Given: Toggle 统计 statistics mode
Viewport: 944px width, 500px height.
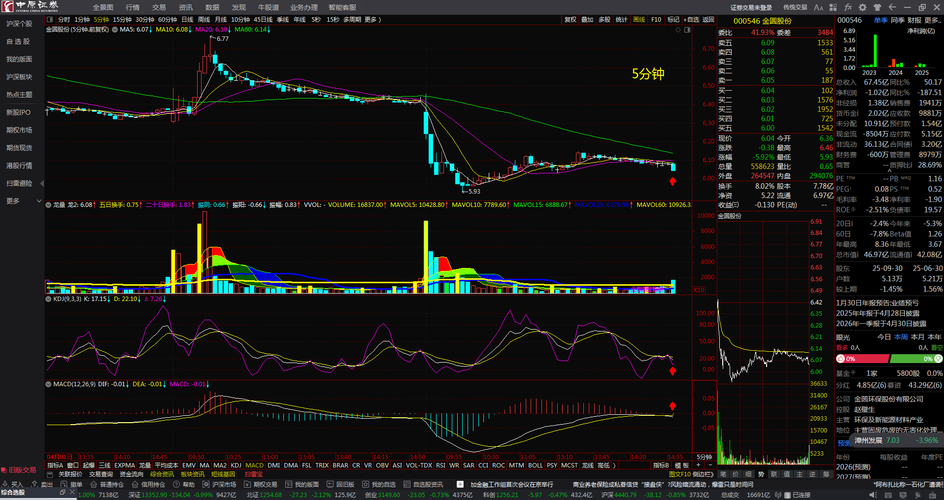Looking at the screenshot, I should [621, 19].
